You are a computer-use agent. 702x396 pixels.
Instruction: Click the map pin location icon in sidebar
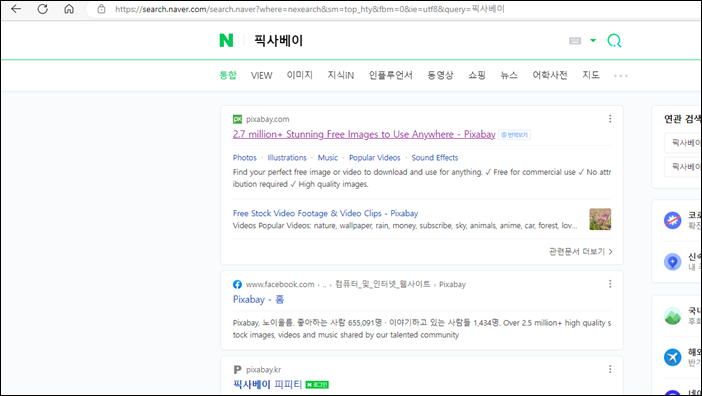[672, 261]
